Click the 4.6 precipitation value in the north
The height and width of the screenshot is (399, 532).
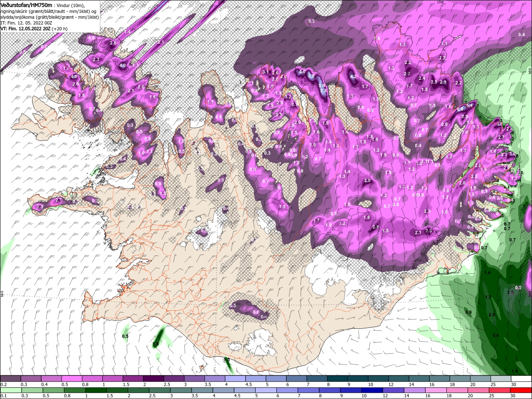[377, 38]
